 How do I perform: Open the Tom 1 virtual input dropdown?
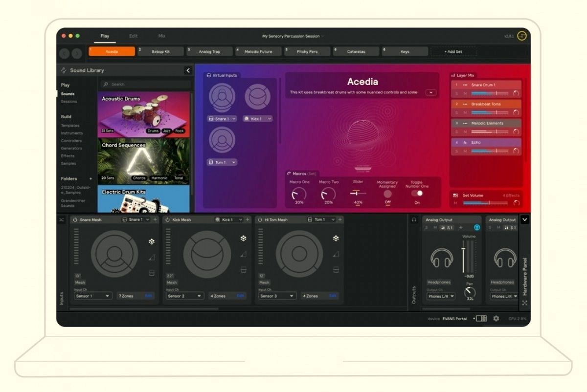pos(222,162)
